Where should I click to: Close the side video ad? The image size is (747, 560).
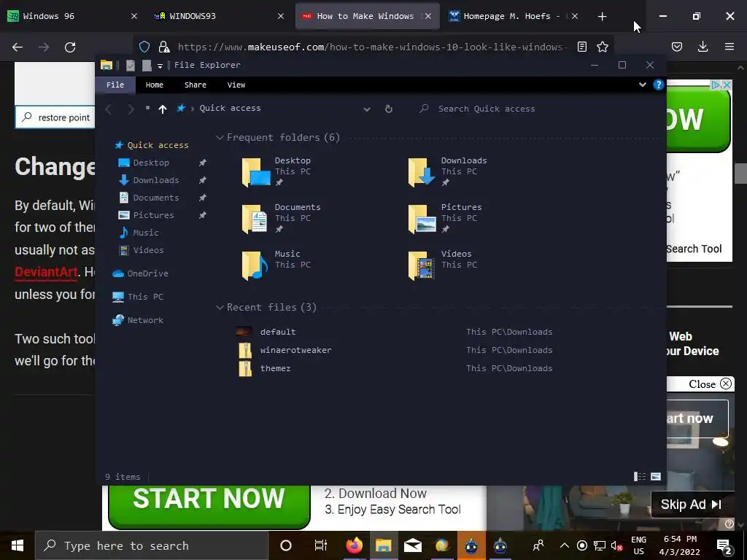(x=710, y=384)
